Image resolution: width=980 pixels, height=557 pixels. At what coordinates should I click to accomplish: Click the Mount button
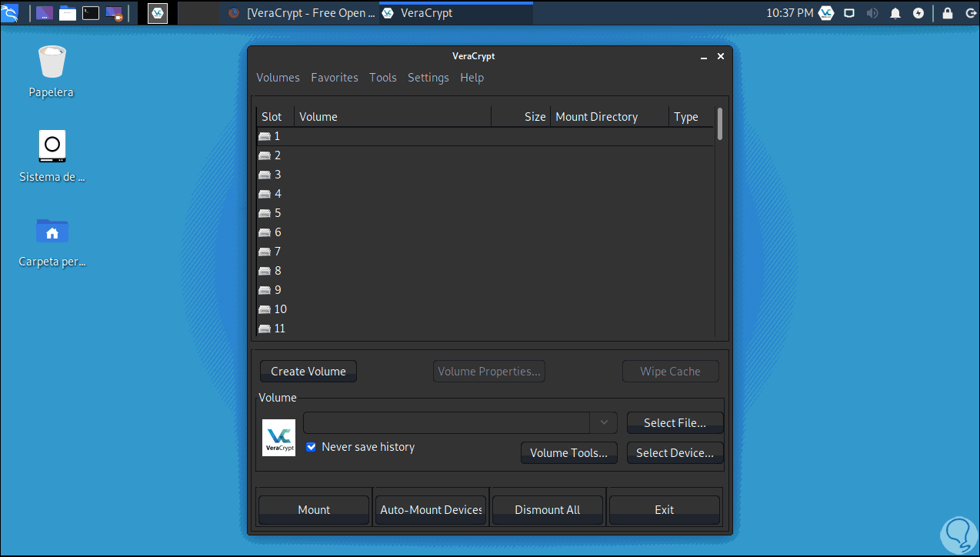click(314, 510)
